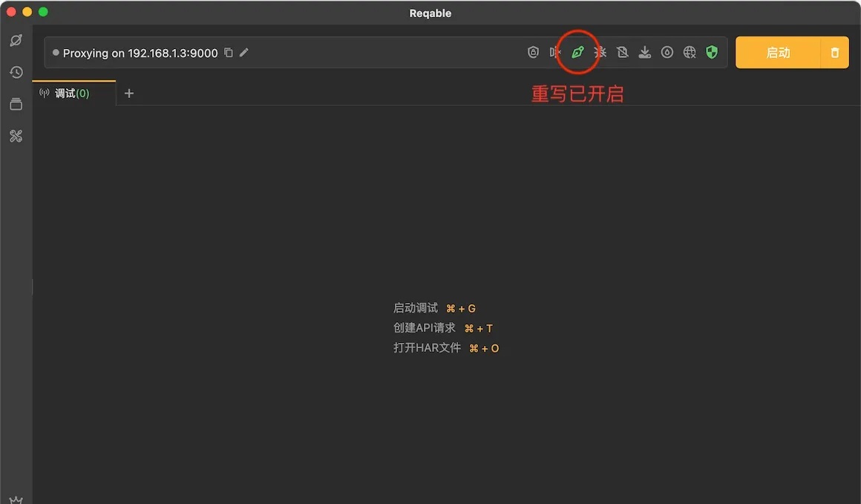861x504 pixels.
Task: Open the history clock icon in sidebar
Action: (16, 72)
